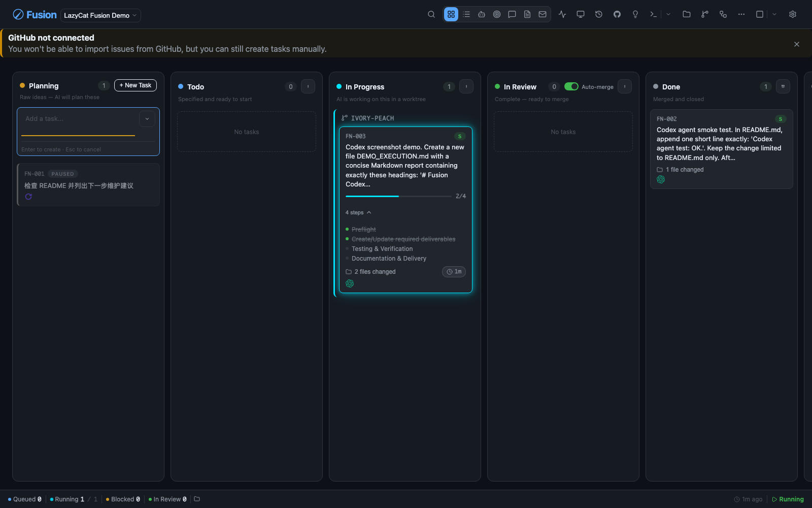Viewport: 812px width, 508px height.
Task: Click 2 files changed on FN-003
Action: [x=370, y=272]
